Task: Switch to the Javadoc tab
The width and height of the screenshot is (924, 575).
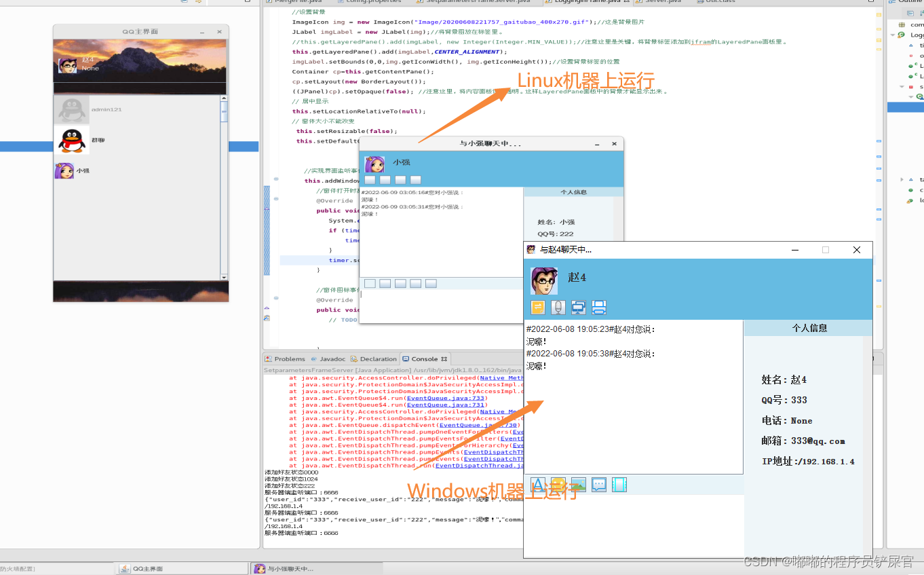Action: [328, 358]
